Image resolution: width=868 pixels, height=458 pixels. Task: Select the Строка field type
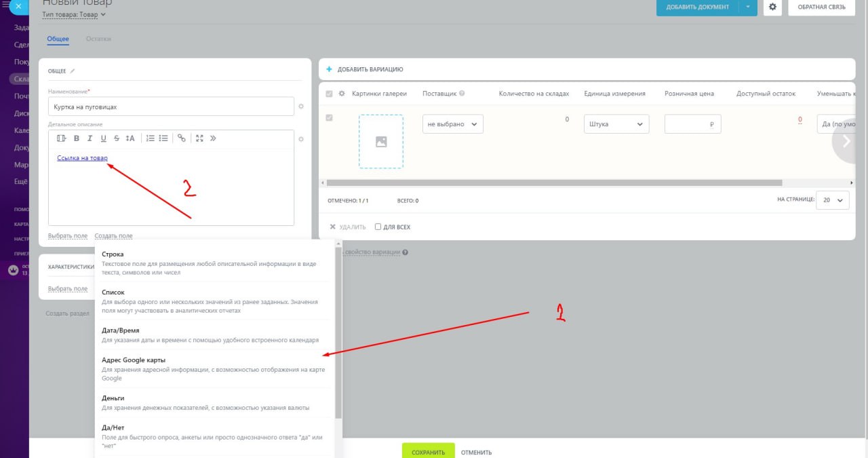click(214, 263)
